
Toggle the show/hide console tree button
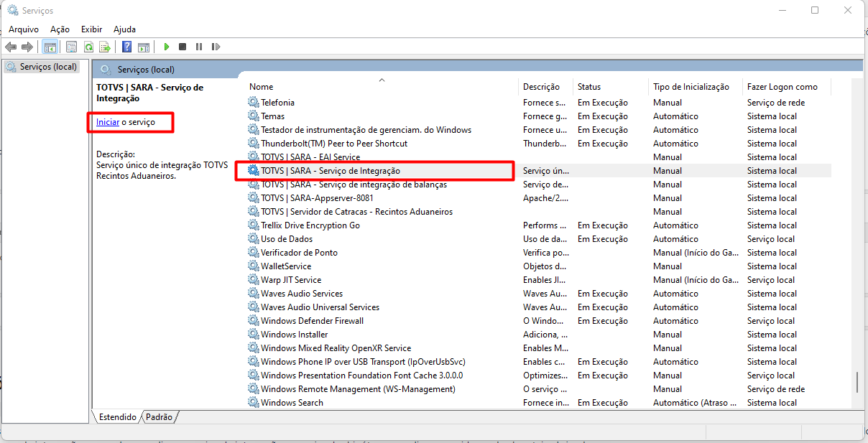click(x=50, y=47)
